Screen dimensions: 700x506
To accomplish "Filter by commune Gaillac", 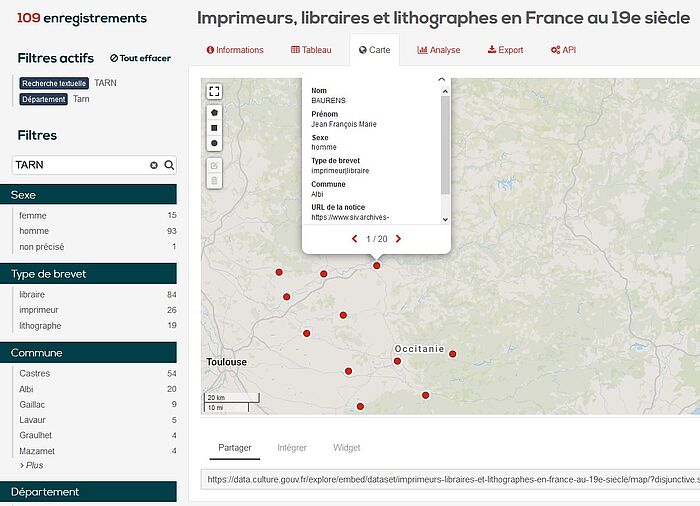I will 97,405.
